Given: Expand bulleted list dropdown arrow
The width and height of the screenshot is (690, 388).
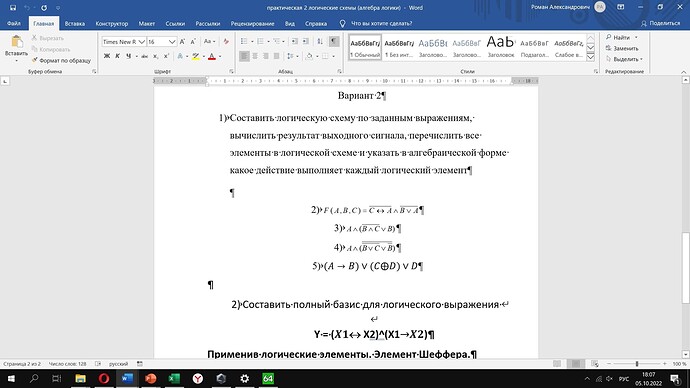Looking at the screenshot, I should click(x=252, y=41).
